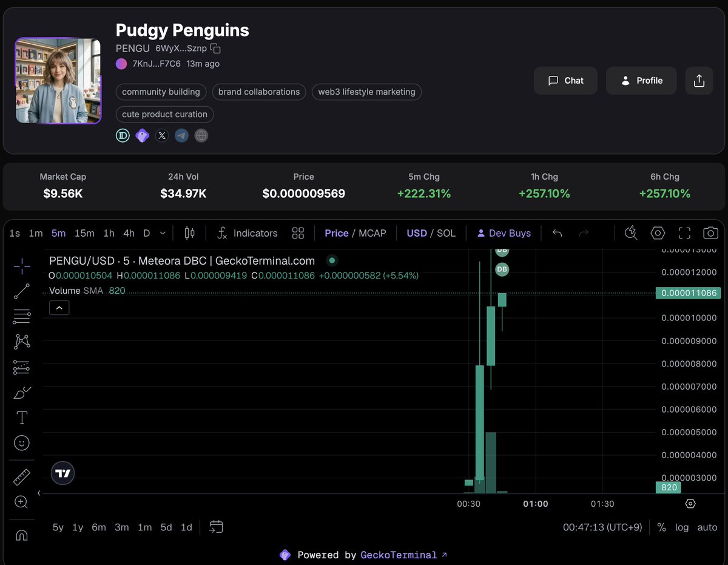Open the Profile button
The image size is (728, 565).
[x=641, y=81]
